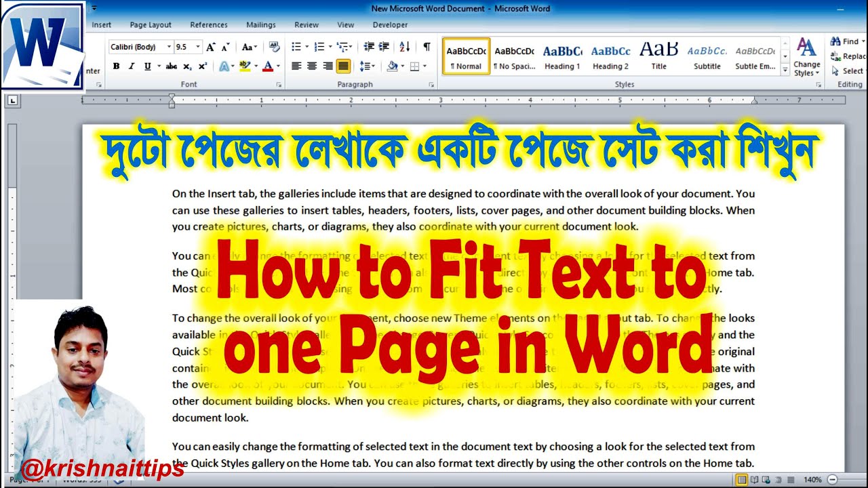Click the zoom out minus button
Screen dimensions: 868x488
833,480
